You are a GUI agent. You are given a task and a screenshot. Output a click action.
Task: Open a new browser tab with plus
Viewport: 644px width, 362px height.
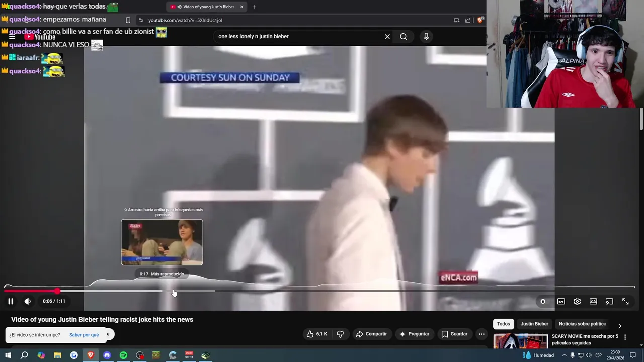[x=254, y=7]
